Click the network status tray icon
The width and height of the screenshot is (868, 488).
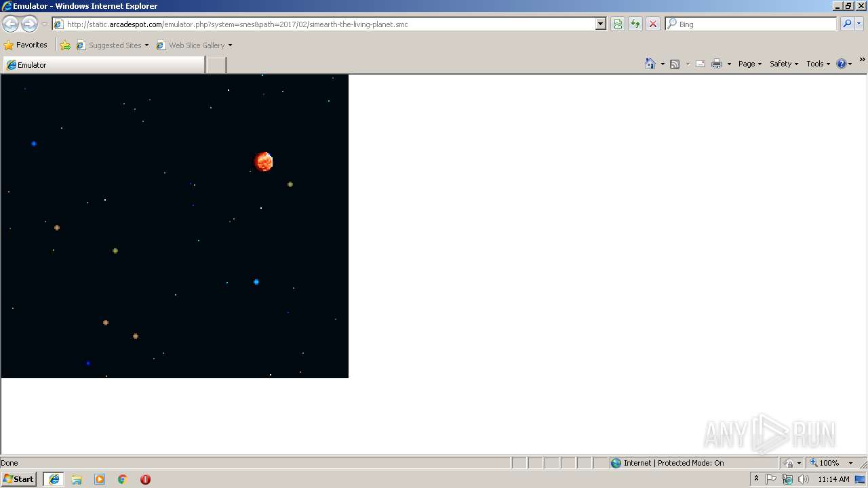[787, 479]
